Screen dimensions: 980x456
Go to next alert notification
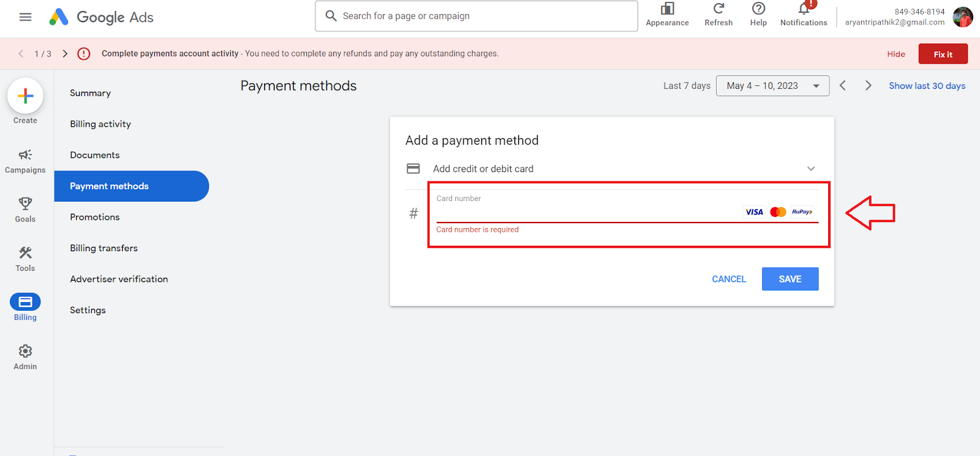point(65,54)
